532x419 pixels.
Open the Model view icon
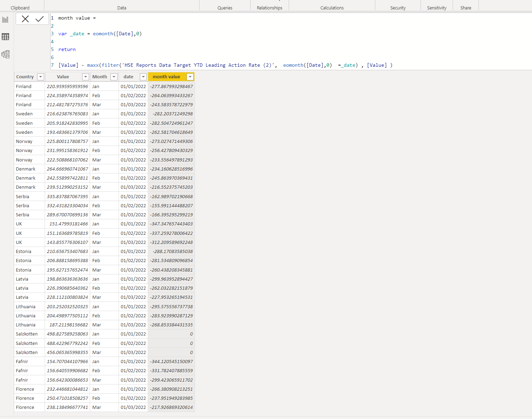pos(5,54)
